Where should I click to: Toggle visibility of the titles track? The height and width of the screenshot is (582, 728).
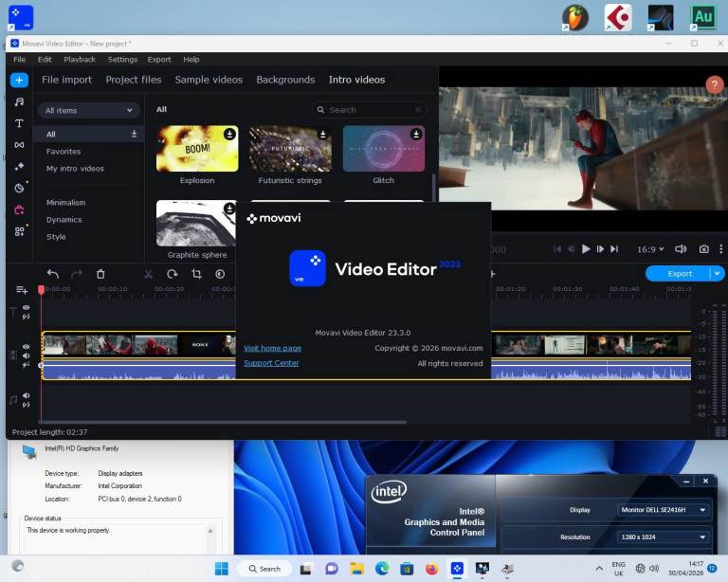[27, 308]
